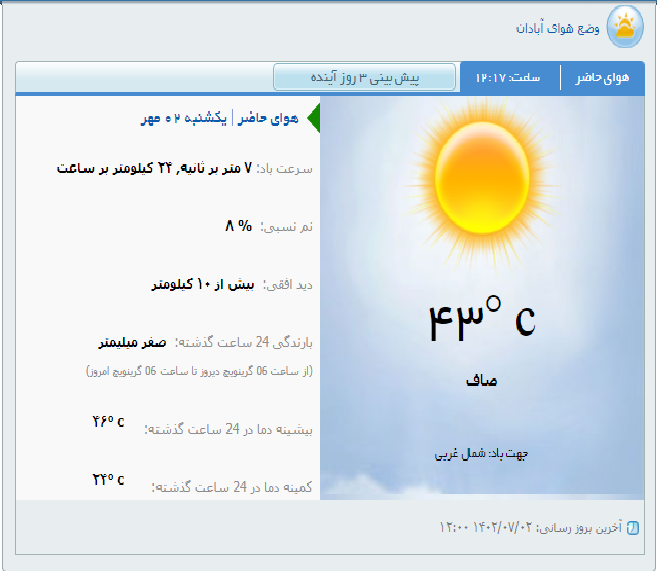This screenshot has width=660, height=586.
Task: Click the horizontal visibility value بیش از ۱۰ کیلومتر
Action: coord(203,284)
